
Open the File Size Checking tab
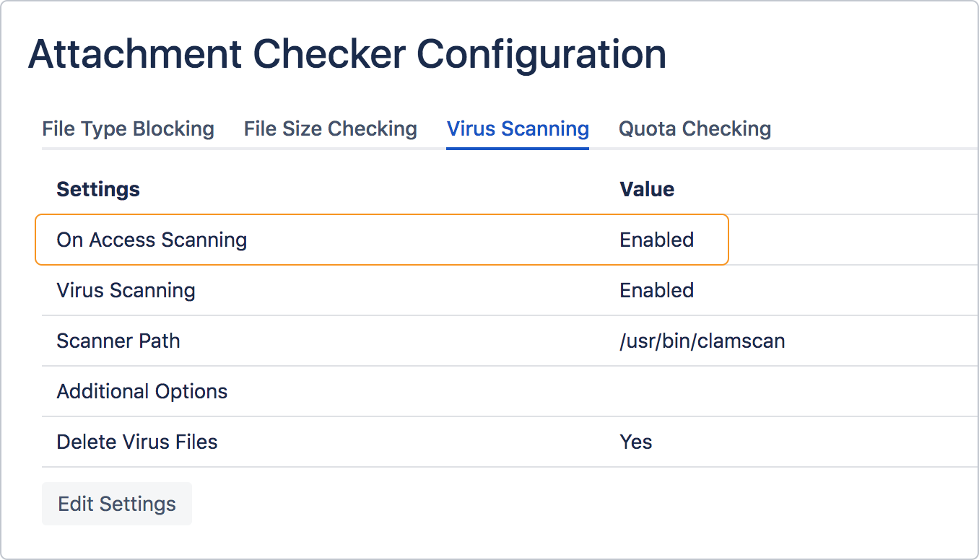tap(330, 128)
